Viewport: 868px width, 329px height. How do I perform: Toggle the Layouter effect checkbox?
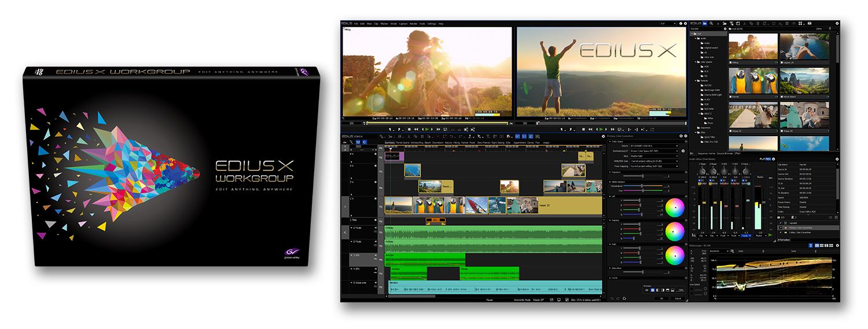pos(781,223)
